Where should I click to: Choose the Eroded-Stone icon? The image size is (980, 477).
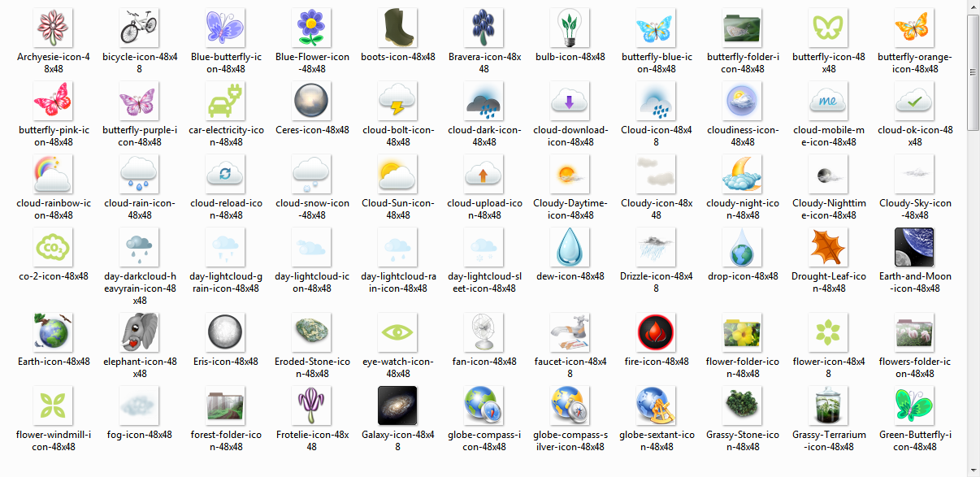pyautogui.click(x=312, y=333)
